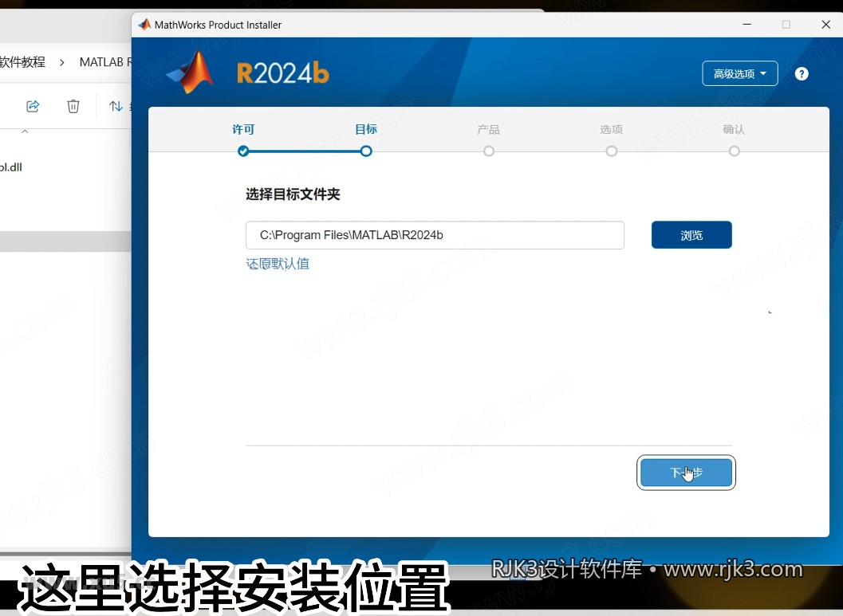This screenshot has height=616, width=843.
Task: Click the MATLAB breadcrumb folder in File Explorer
Action: click(105, 62)
